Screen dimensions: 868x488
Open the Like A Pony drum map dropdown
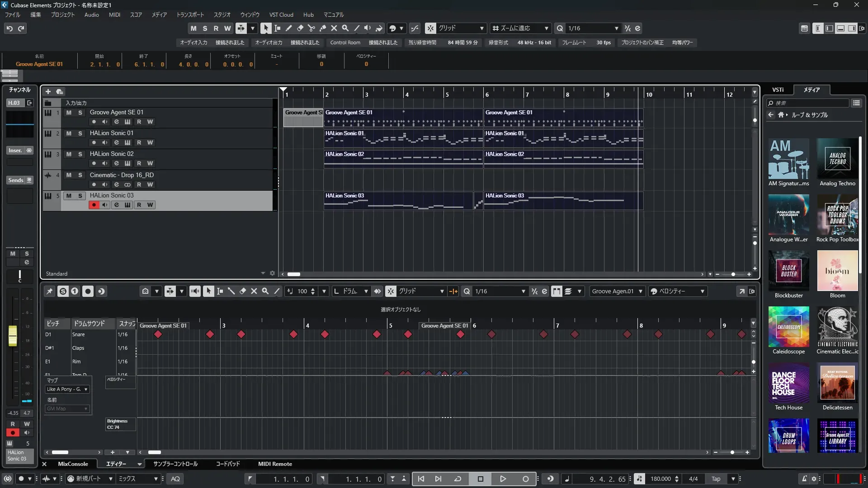(x=67, y=389)
